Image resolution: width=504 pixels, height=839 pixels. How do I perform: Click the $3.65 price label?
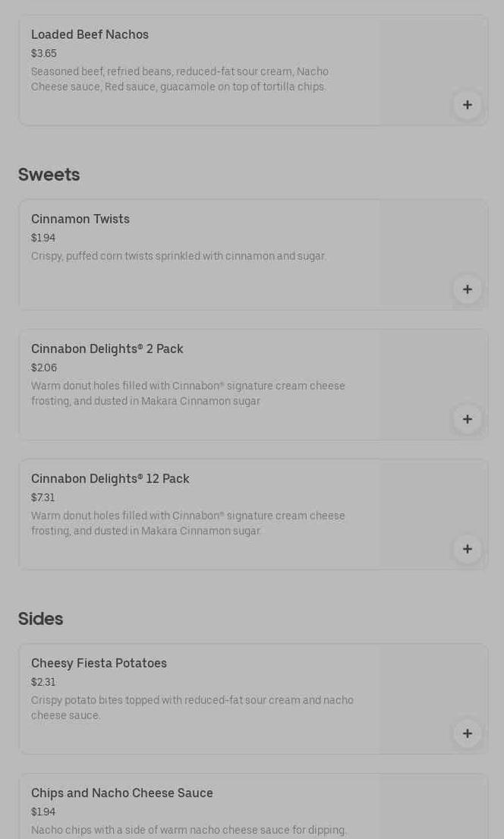44,54
